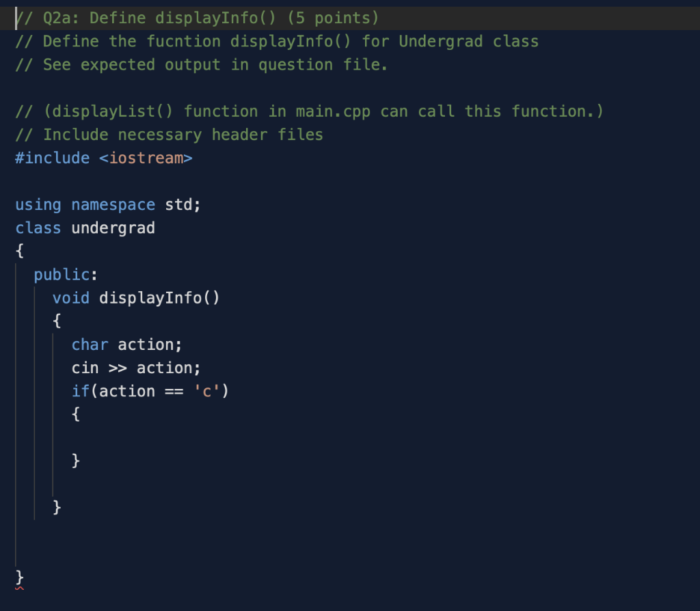
Task: Click the 'undergrad' class name
Action: click(x=113, y=228)
